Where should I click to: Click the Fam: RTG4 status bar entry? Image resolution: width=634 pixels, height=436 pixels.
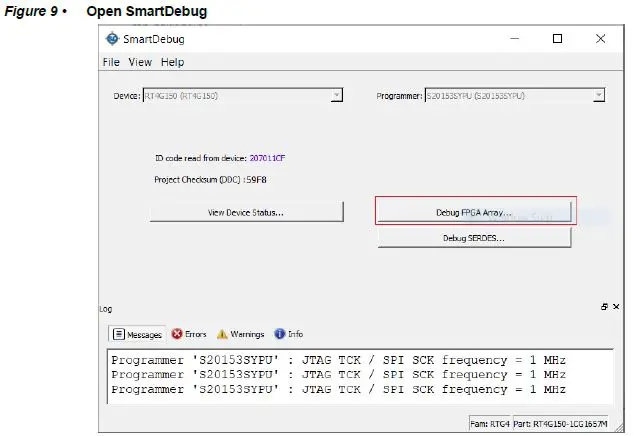tap(490, 423)
